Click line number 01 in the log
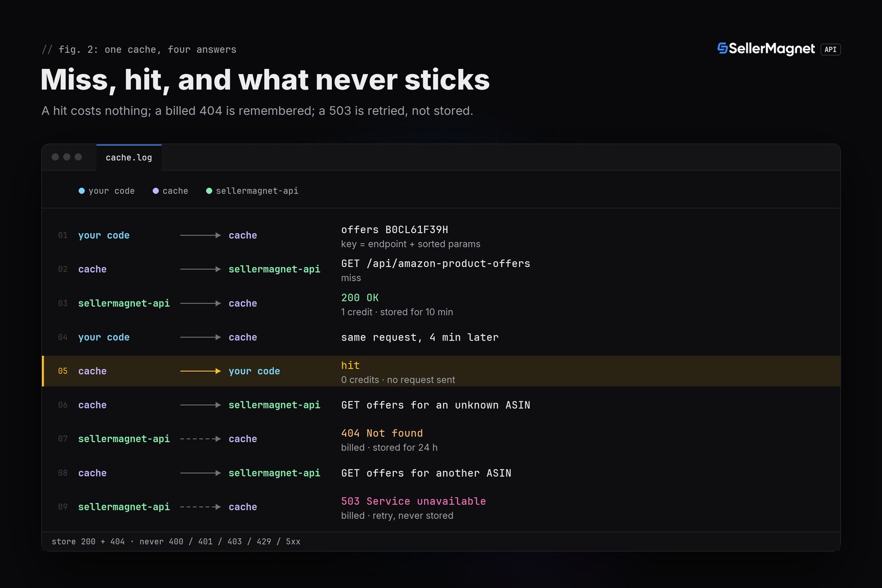 point(63,235)
